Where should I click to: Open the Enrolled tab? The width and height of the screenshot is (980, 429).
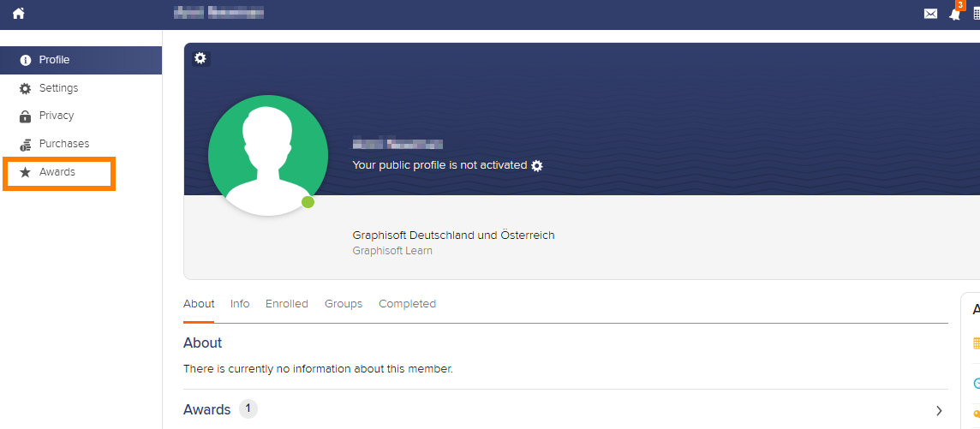click(287, 304)
